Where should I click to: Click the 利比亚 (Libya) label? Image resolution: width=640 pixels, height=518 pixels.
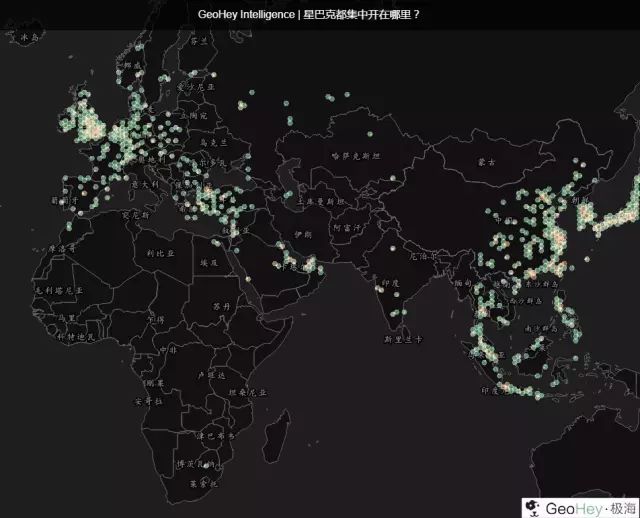pyautogui.click(x=160, y=254)
